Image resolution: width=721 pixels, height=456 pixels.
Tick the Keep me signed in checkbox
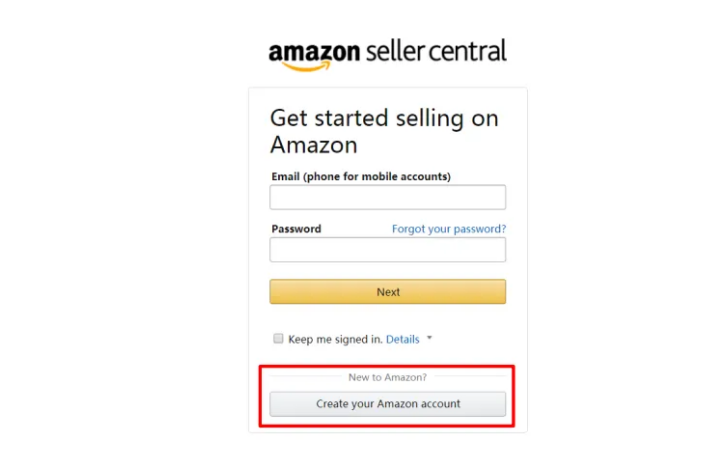click(x=278, y=339)
